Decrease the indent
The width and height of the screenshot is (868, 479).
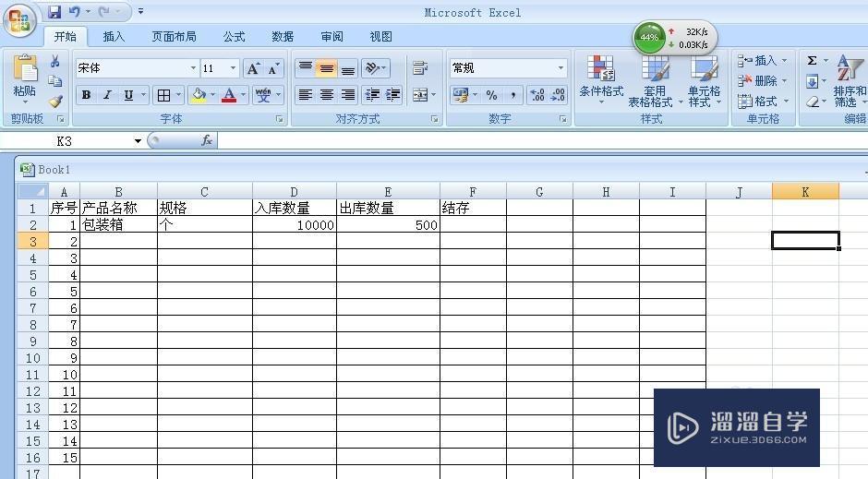click(x=372, y=95)
